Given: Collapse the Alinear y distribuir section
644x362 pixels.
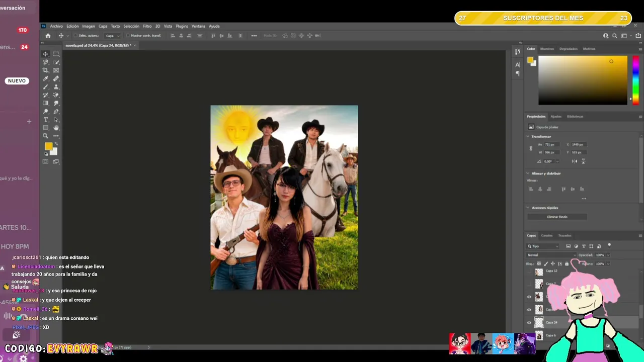Looking at the screenshot, I should click(528, 173).
